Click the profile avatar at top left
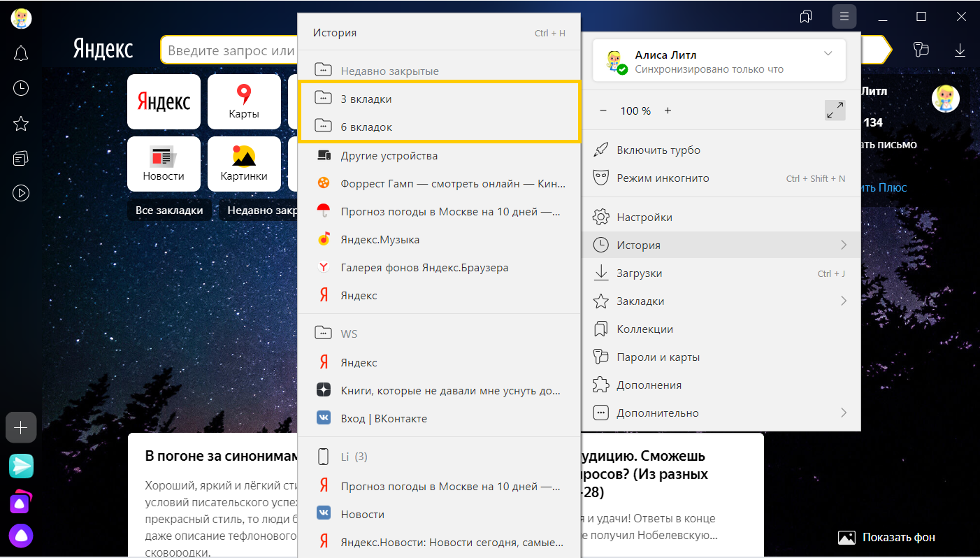The width and height of the screenshot is (980, 558). [x=21, y=17]
